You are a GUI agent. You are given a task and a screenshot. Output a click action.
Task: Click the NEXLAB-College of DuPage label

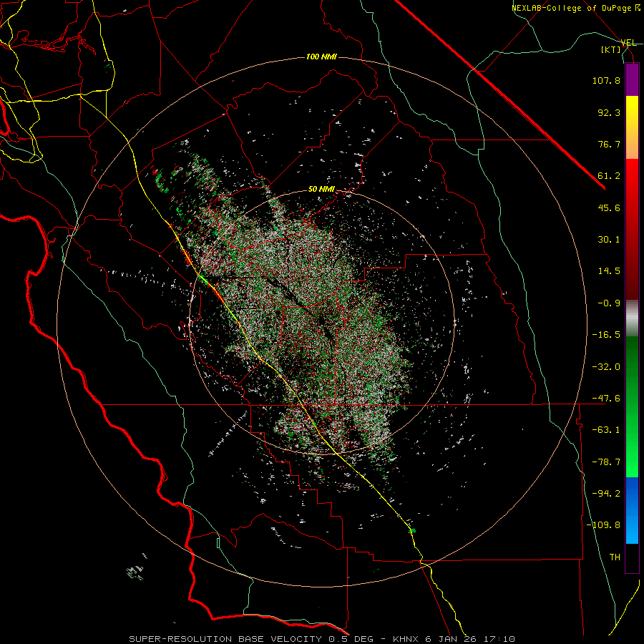[572, 8]
